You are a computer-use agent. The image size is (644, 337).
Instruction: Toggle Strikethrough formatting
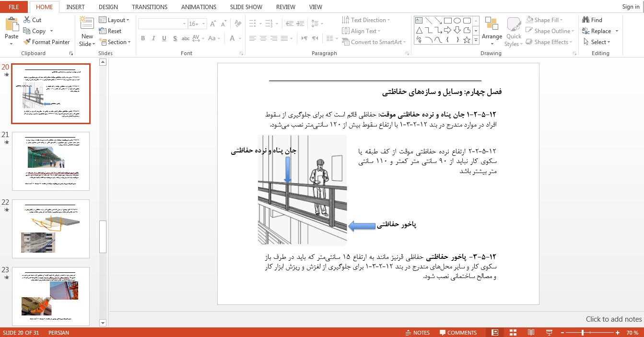[186, 38]
